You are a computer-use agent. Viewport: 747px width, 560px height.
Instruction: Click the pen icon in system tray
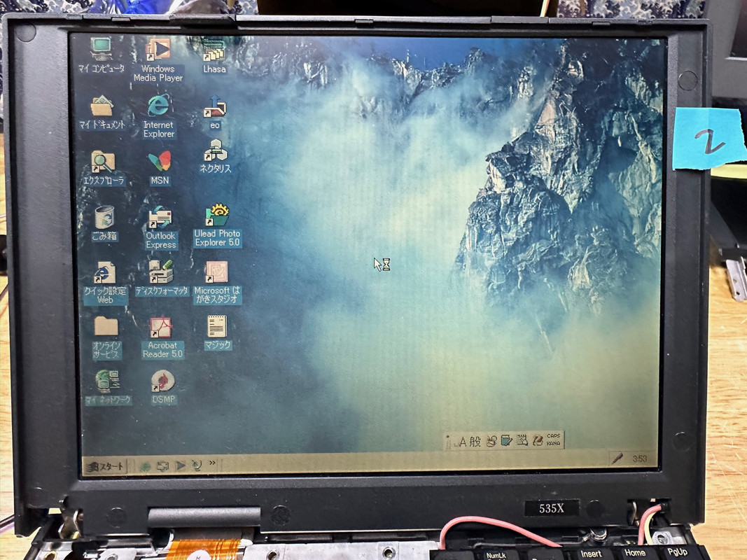[617, 458]
